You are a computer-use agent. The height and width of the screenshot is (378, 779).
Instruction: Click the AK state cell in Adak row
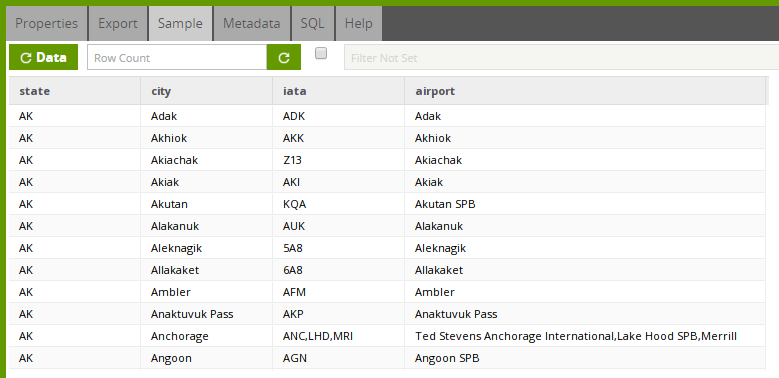click(x=75, y=116)
